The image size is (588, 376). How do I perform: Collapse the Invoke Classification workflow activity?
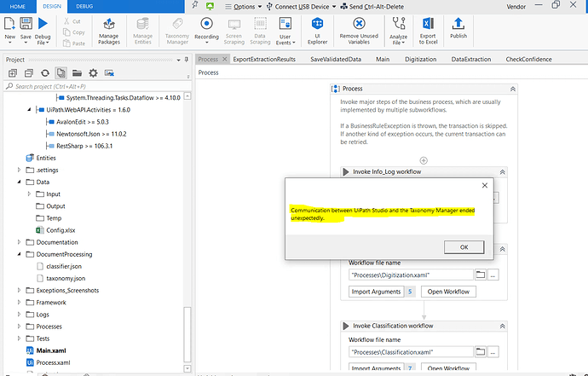502,326
